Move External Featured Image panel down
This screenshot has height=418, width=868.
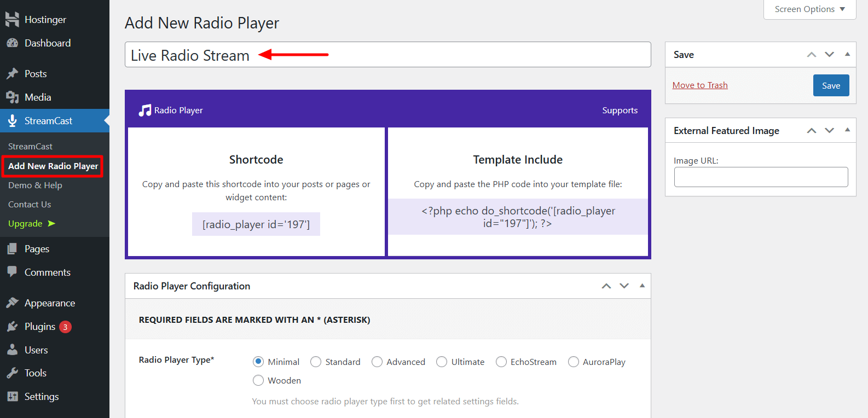click(x=830, y=130)
